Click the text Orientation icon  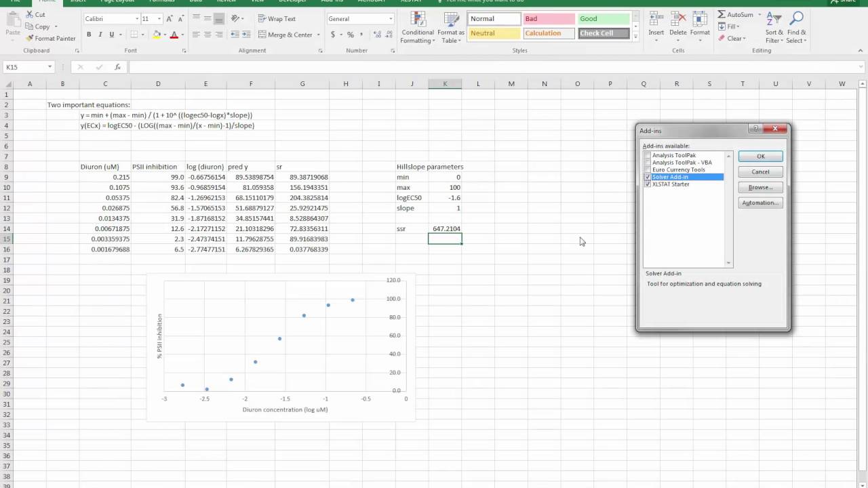pos(235,19)
